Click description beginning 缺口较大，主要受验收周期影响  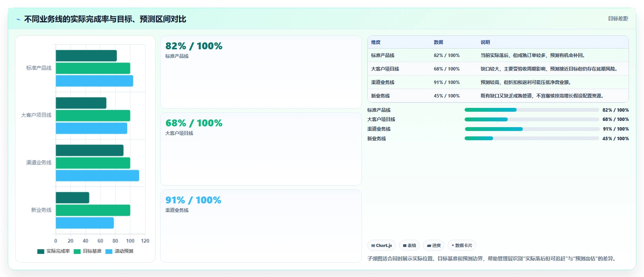point(550,69)
